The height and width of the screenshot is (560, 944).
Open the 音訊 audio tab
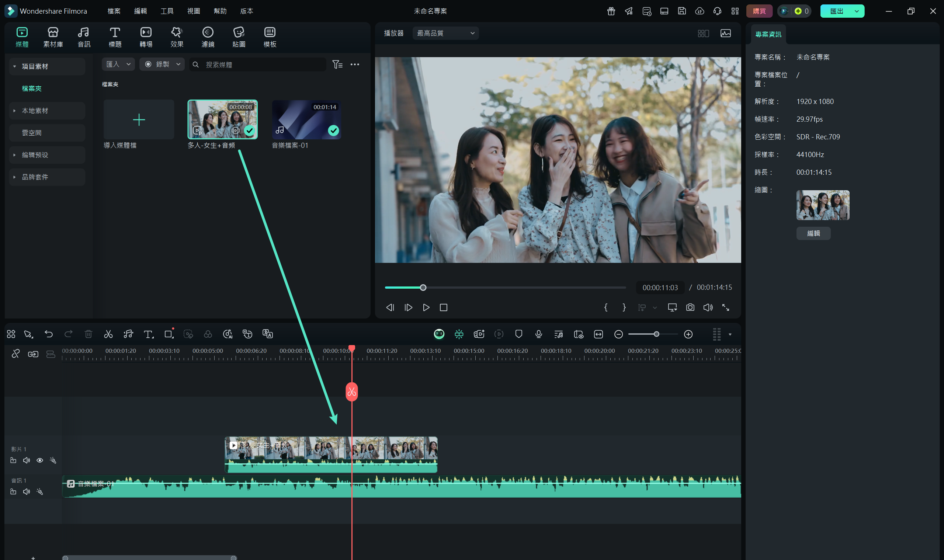tap(84, 37)
